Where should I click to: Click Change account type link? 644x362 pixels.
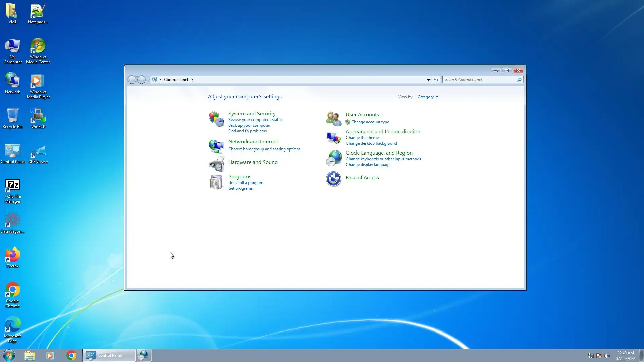click(x=370, y=122)
